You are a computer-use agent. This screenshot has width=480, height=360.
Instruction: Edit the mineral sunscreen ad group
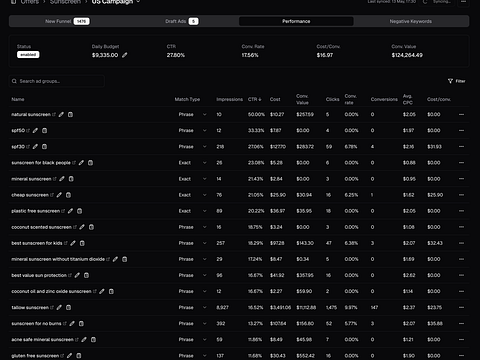pos(62,179)
